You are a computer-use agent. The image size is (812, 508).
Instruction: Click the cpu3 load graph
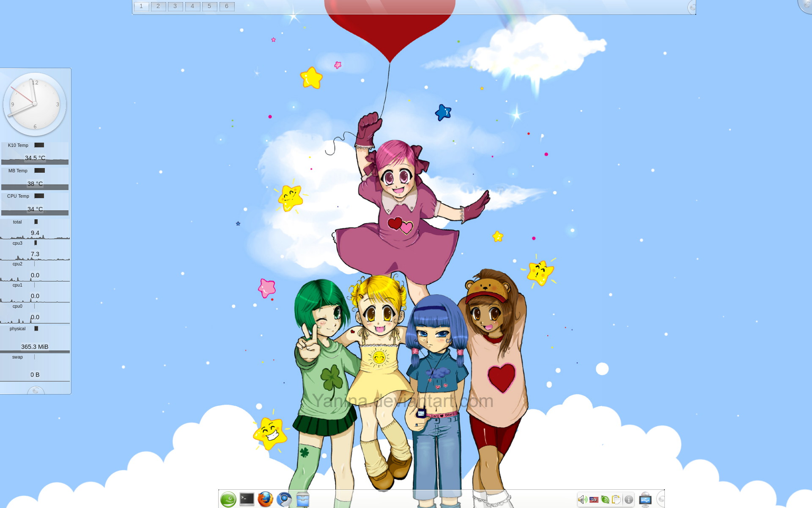35,250
